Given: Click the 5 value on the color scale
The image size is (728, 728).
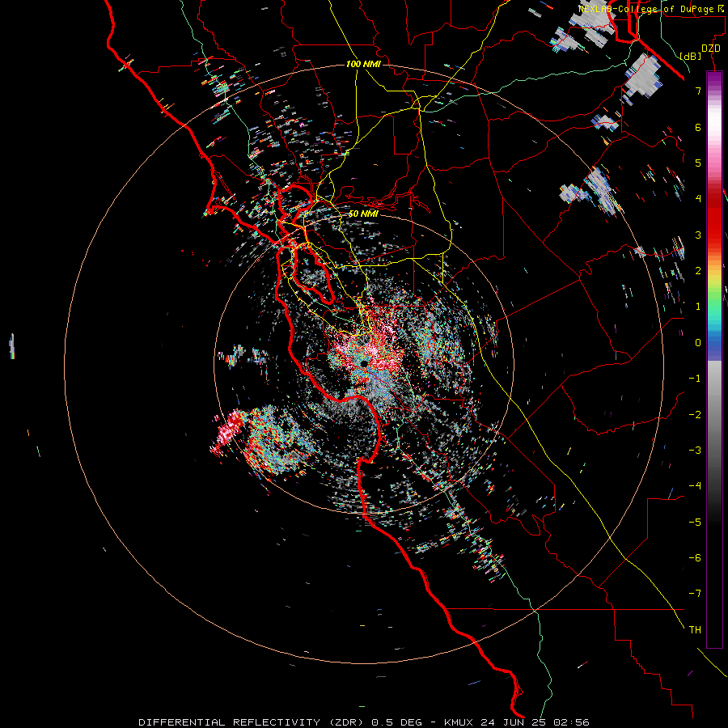Looking at the screenshot, I should point(698,163).
